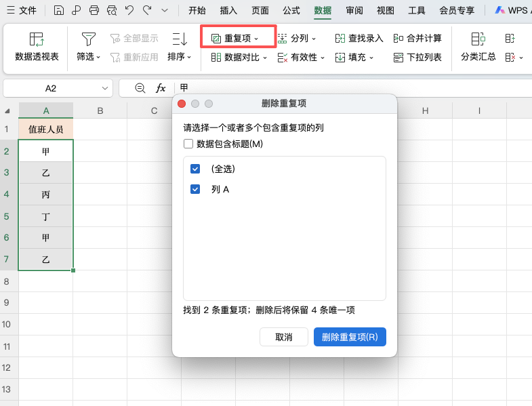Click the zoom magnifier icon in formula bar
Screen dimensions: 532x406
pyautogui.click(x=140, y=88)
